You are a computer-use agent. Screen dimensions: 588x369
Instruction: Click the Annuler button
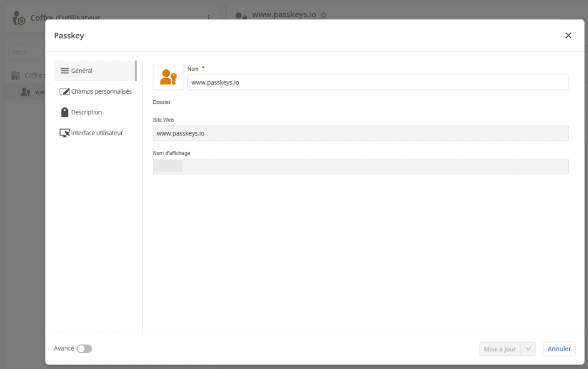pyautogui.click(x=559, y=349)
